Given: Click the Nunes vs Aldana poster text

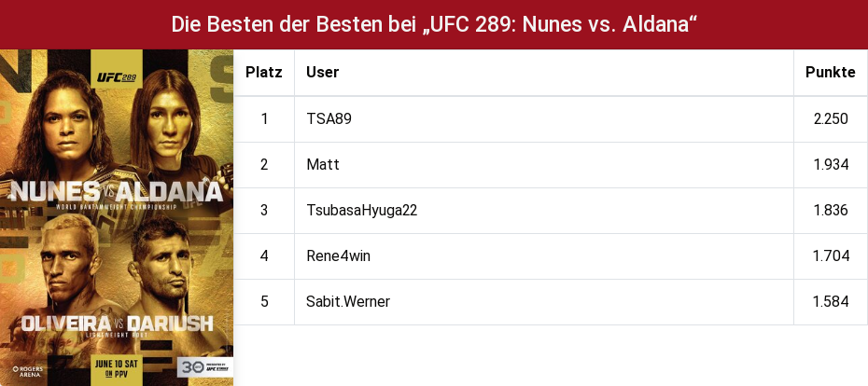Looking at the screenshot, I should (x=117, y=192).
